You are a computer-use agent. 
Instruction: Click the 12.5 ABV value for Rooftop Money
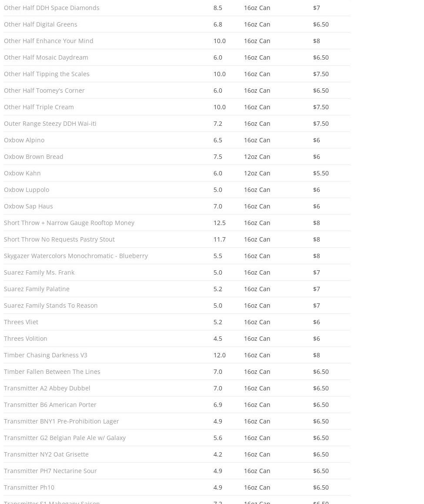(x=220, y=223)
